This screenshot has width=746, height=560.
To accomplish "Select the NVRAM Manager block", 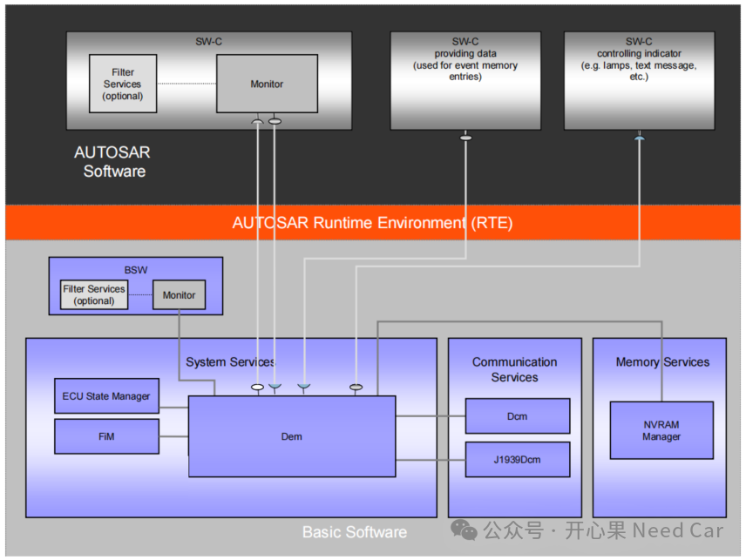I will 661,430.
